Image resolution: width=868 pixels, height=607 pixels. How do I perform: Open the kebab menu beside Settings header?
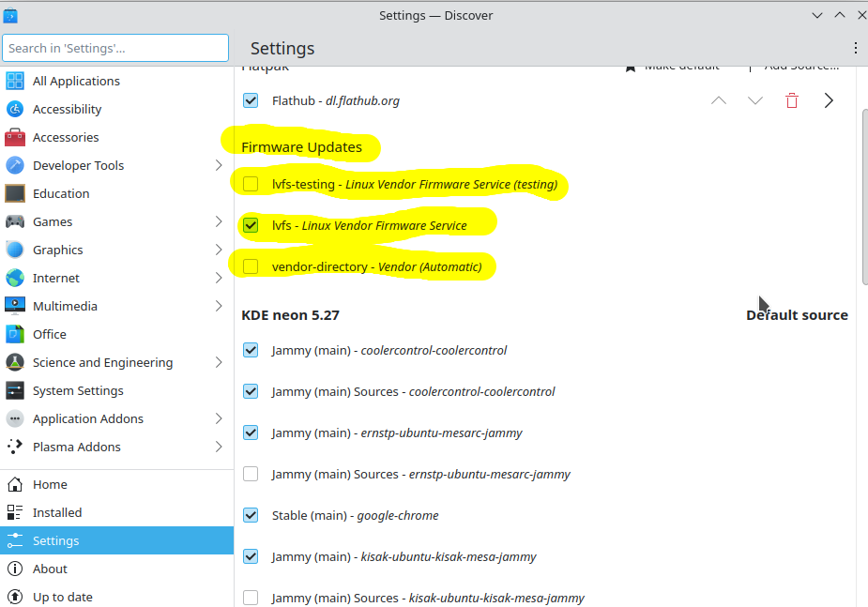855,48
